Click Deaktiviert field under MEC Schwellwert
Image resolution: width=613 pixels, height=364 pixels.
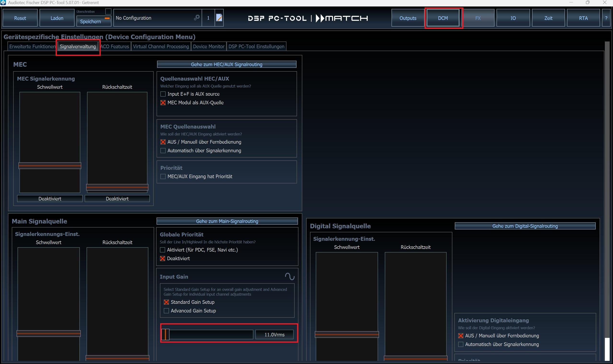click(50, 199)
